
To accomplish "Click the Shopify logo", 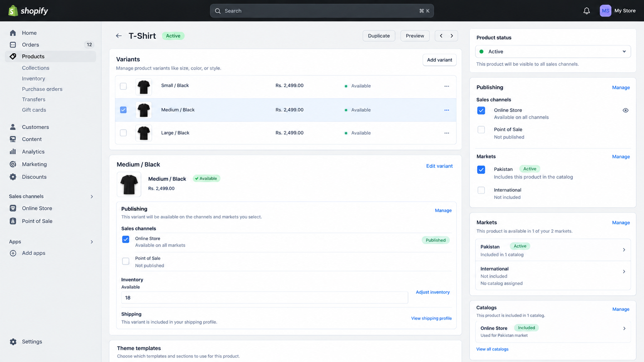I will [x=28, y=11].
